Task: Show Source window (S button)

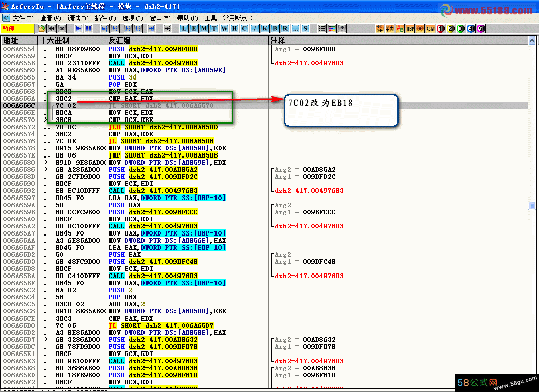Action: coord(305,29)
